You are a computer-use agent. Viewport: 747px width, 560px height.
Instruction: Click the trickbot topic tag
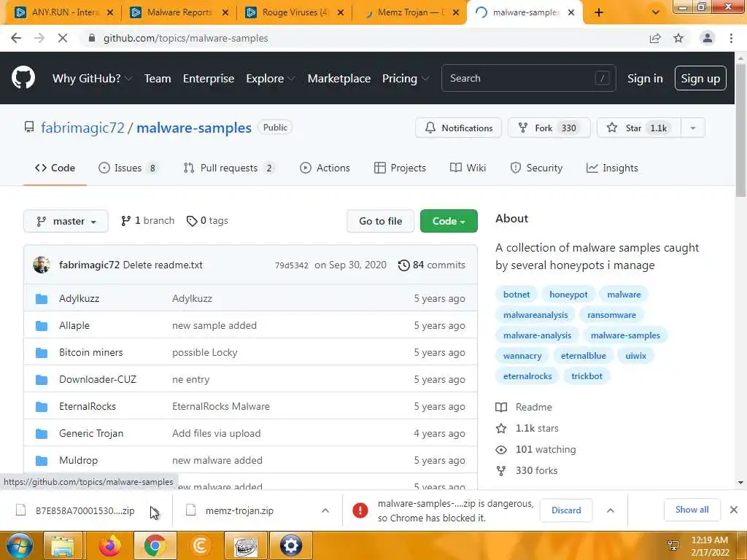pyautogui.click(x=587, y=376)
